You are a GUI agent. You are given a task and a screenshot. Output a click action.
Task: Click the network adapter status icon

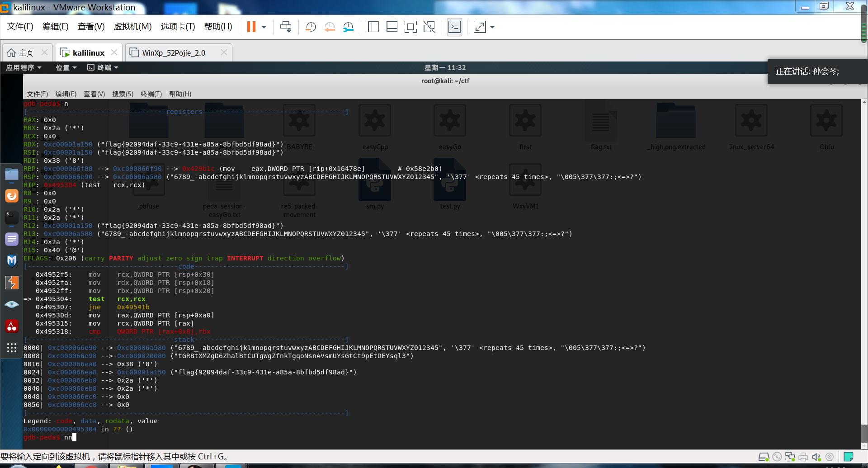790,457
